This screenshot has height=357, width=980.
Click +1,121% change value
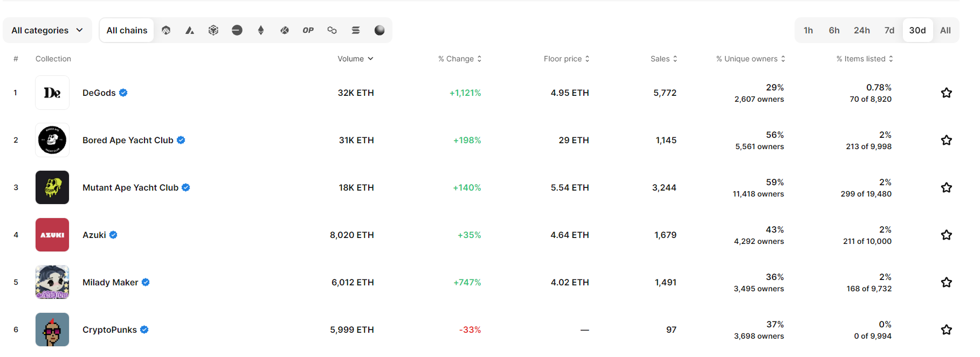(x=465, y=93)
